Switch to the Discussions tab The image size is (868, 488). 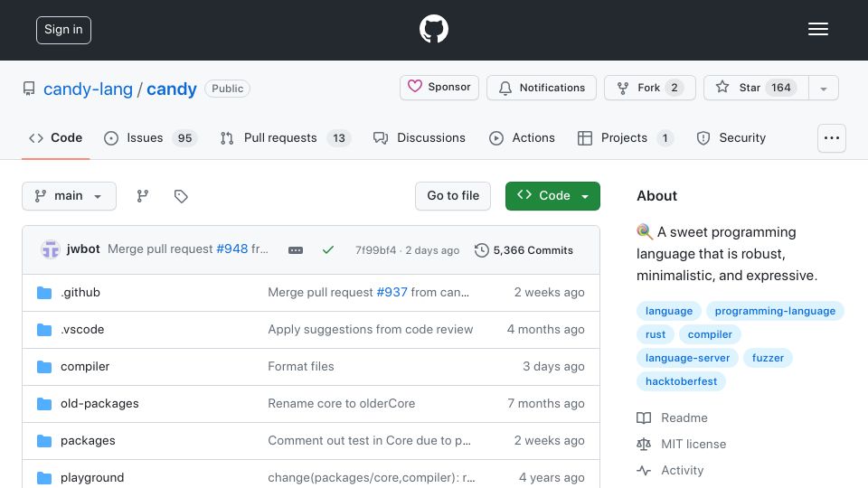click(419, 137)
